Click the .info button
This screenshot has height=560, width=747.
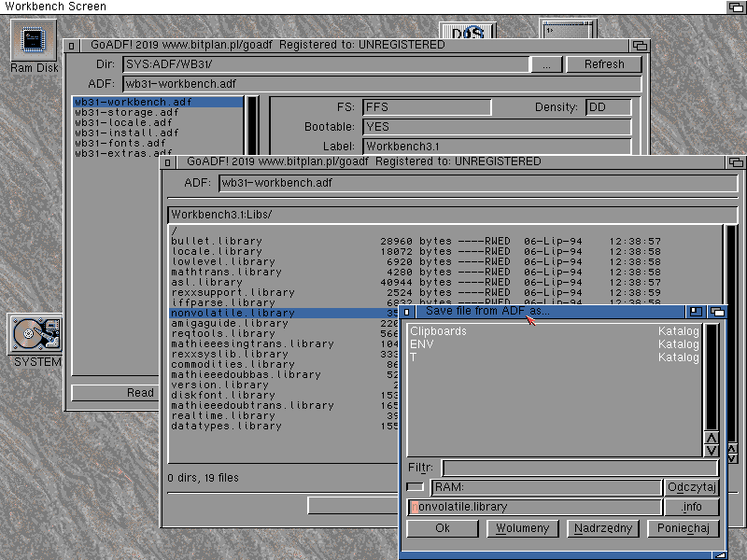pyautogui.click(x=692, y=507)
